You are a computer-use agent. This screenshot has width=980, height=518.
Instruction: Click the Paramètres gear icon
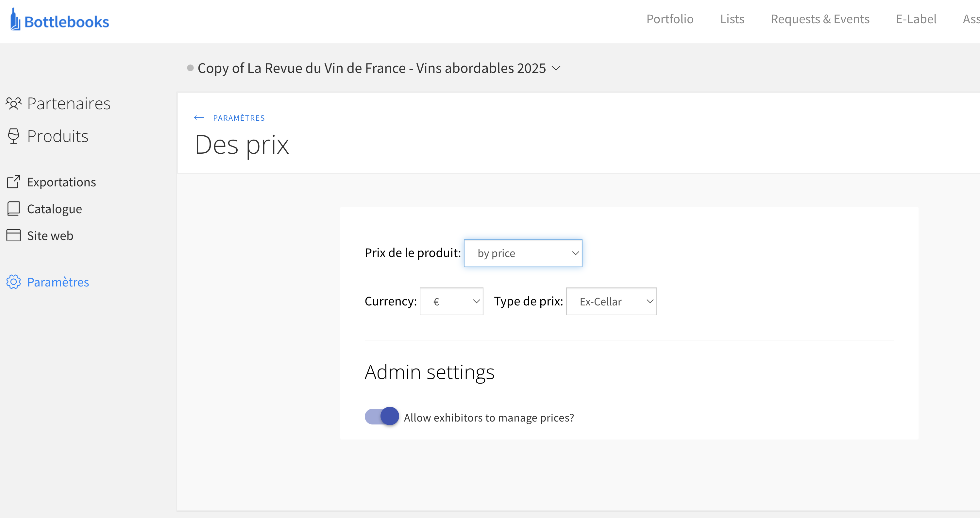pyautogui.click(x=14, y=282)
